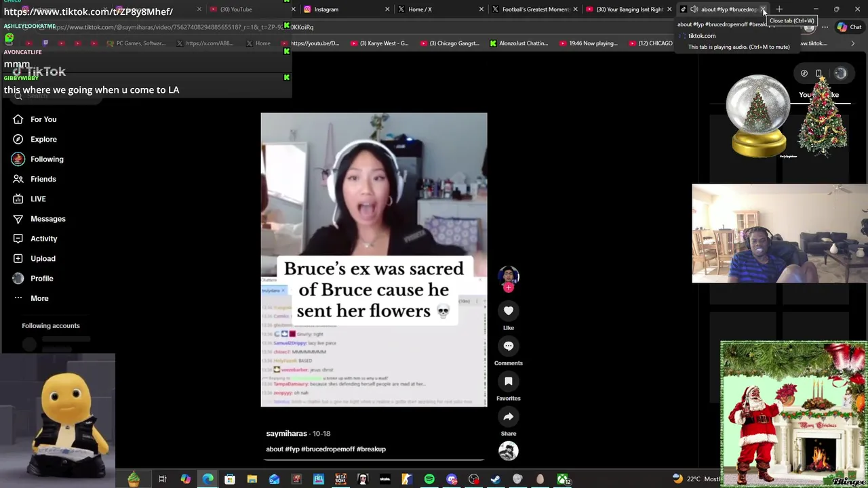Open the #breakup hashtag

click(371, 449)
